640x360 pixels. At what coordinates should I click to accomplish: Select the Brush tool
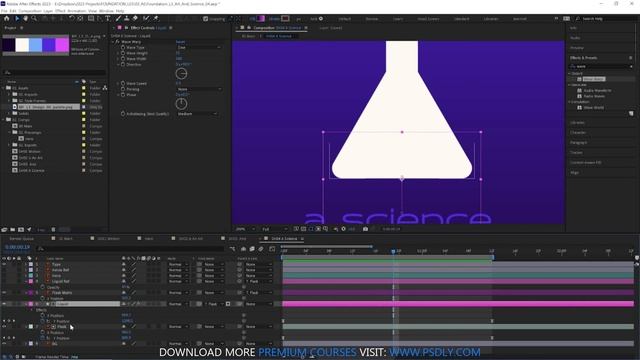[118, 18]
